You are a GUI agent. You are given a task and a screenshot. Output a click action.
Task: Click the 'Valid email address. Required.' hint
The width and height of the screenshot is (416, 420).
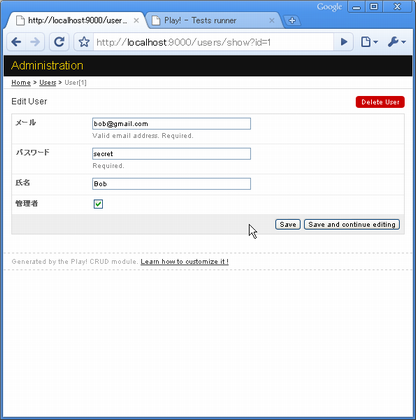tap(143, 136)
